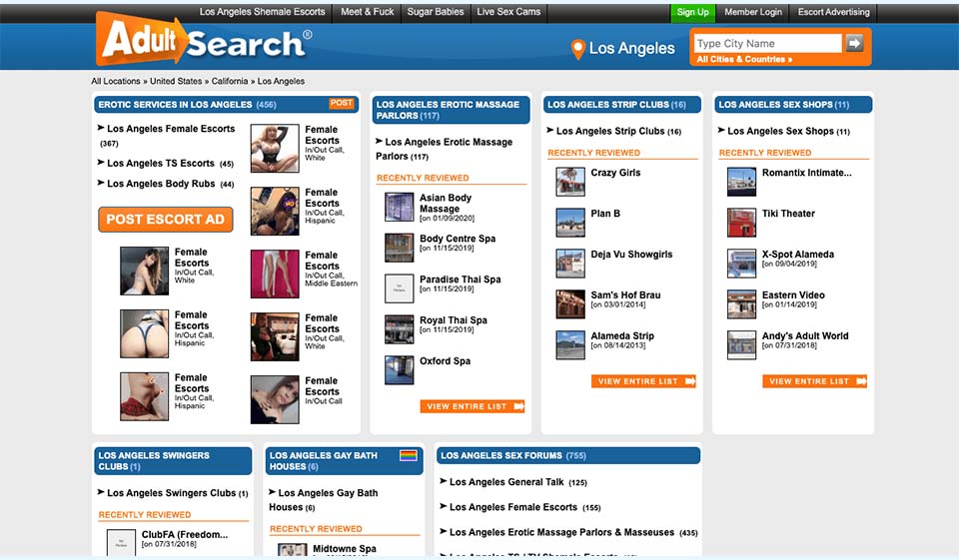Open Los Angeles Erotic Massage Parlors link
This screenshot has width=959, height=560.
click(x=444, y=149)
